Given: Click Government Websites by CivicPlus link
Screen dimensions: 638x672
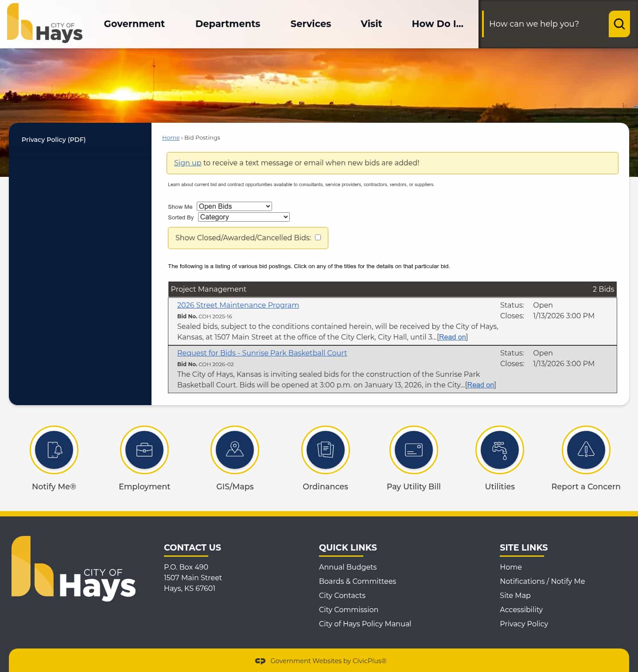Looking at the screenshot, I should pyautogui.click(x=328, y=661).
